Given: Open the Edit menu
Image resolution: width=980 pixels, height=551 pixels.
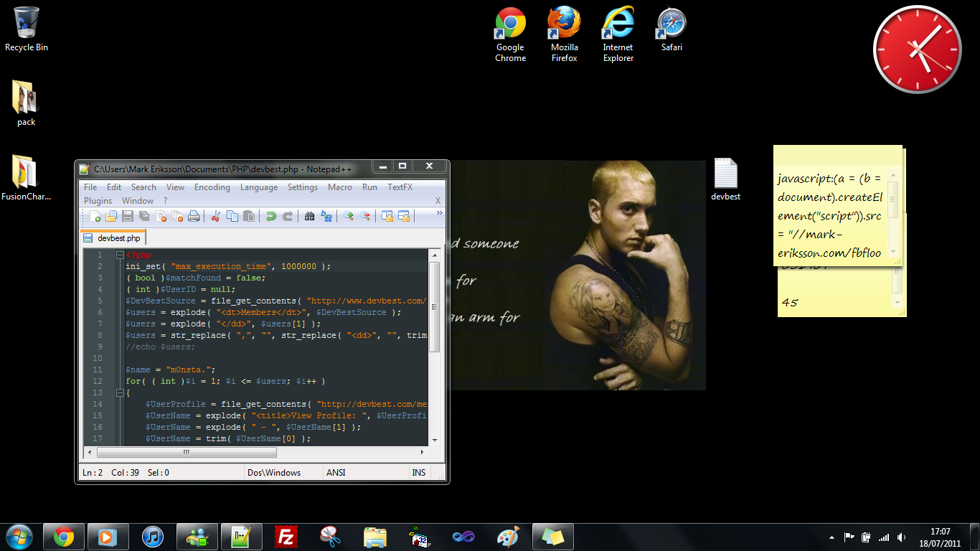Looking at the screenshot, I should pyautogui.click(x=114, y=187).
